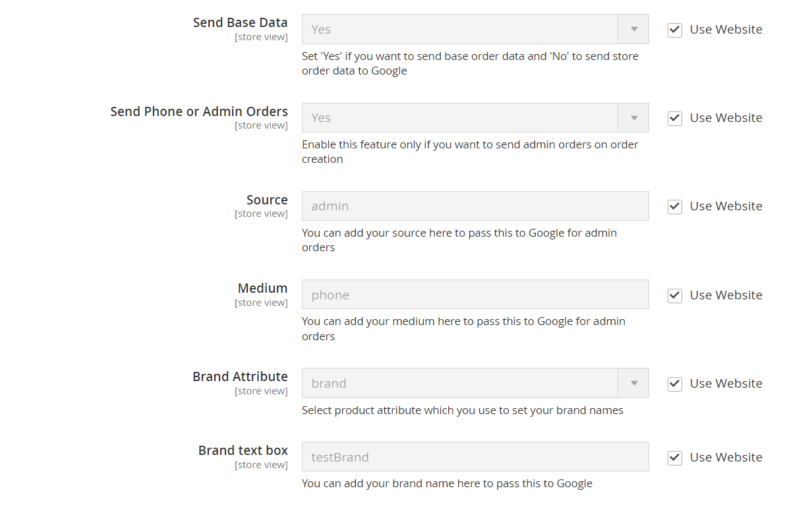Toggle Use Website checkbox for Send Phone or Admin Orders
The width and height of the screenshot is (812, 509).
tap(674, 118)
